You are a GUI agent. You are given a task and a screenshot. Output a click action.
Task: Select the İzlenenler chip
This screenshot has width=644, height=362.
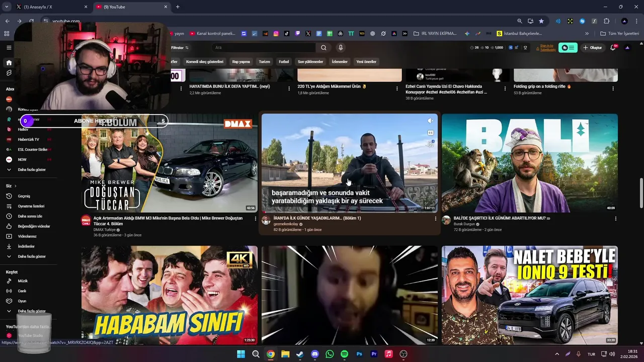[x=340, y=62]
